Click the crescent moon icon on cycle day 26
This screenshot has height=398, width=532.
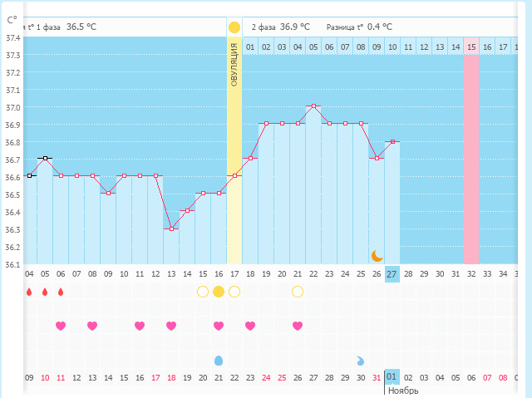[377, 255]
